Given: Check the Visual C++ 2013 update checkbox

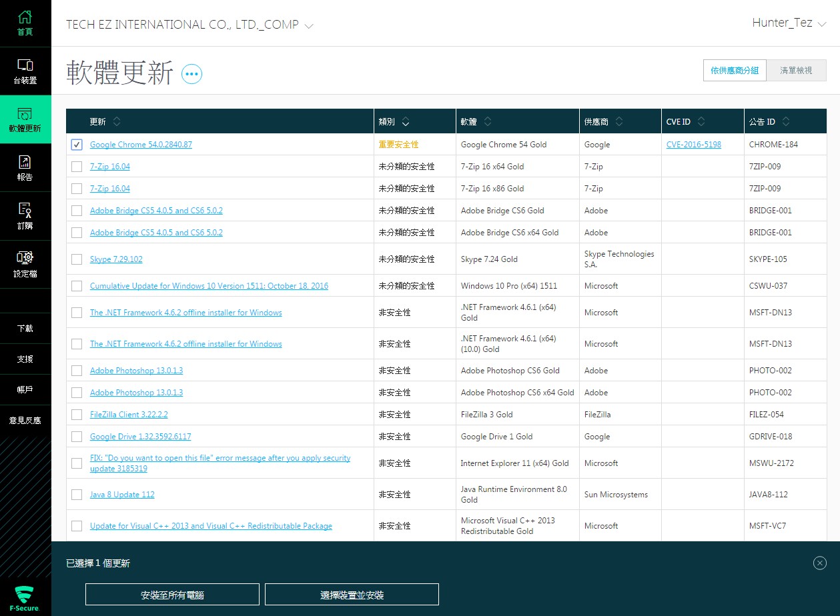Looking at the screenshot, I should pos(77,526).
